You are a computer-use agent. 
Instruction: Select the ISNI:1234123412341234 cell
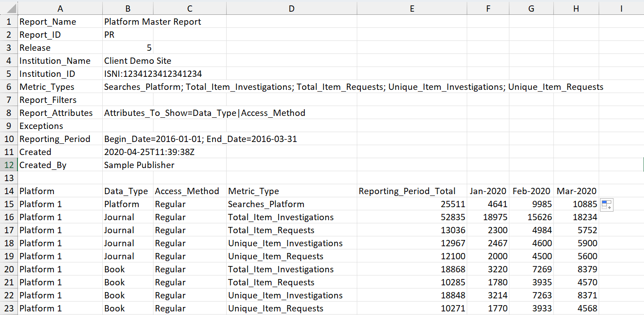point(153,74)
